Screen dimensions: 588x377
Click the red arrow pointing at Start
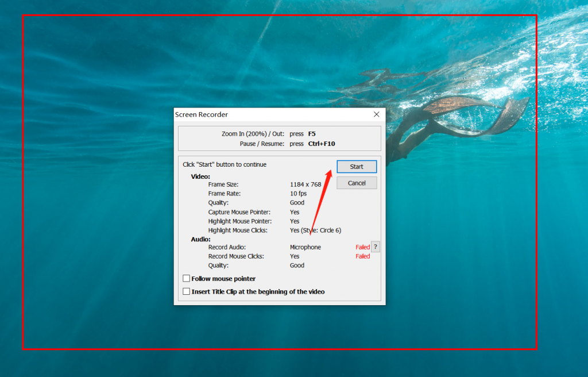click(322, 202)
